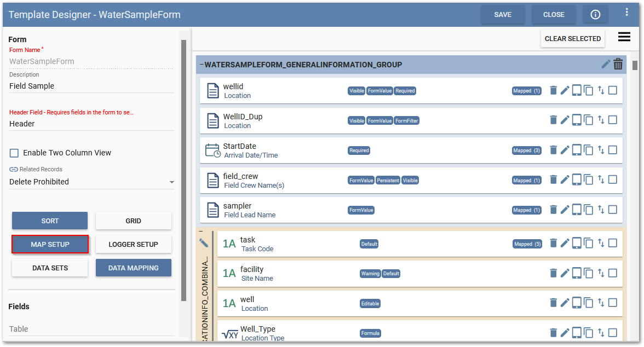Collapse the WATERSAMPLEFORM_GENERALINFORMATION_GROUP section
This screenshot has width=644, height=347.
click(x=202, y=65)
